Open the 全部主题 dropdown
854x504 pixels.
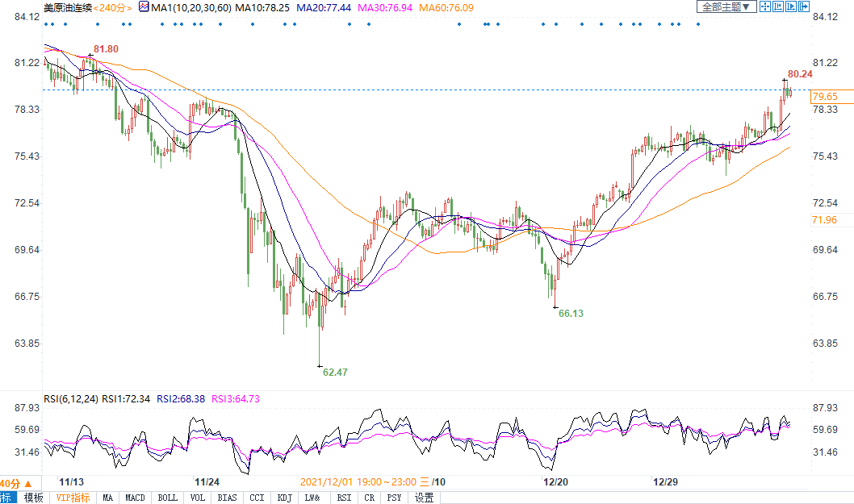pos(725,6)
